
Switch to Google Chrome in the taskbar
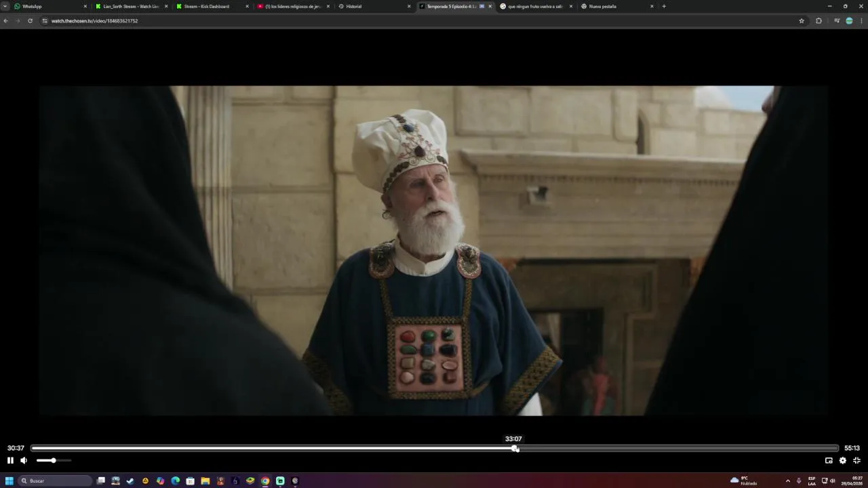pos(265,481)
